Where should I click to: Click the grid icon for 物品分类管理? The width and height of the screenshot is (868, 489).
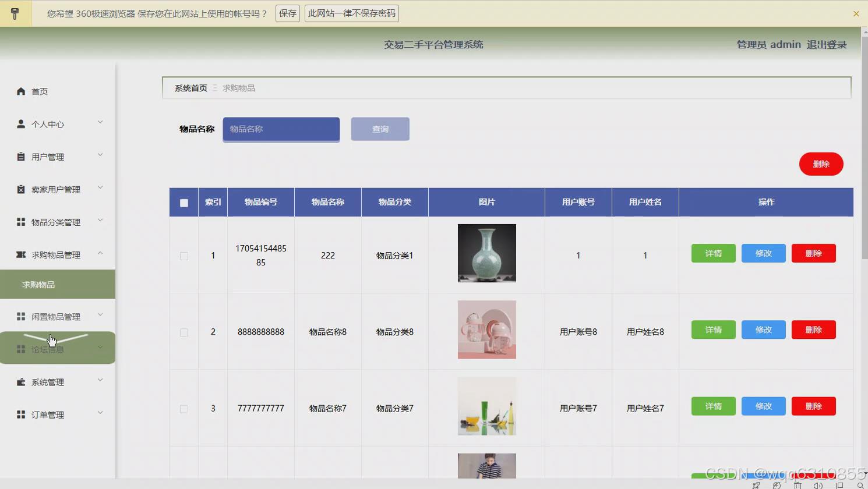pyautogui.click(x=21, y=222)
